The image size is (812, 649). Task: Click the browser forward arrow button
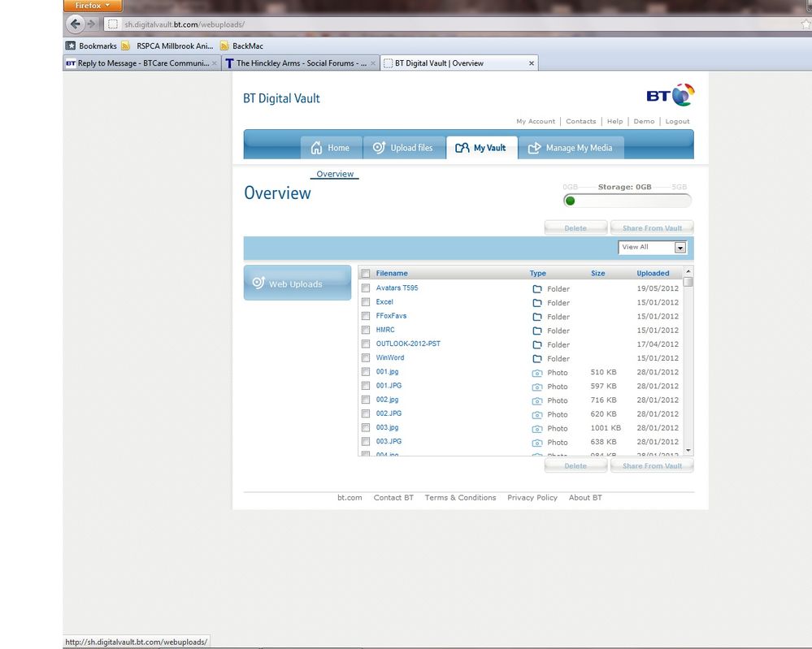[x=92, y=24]
